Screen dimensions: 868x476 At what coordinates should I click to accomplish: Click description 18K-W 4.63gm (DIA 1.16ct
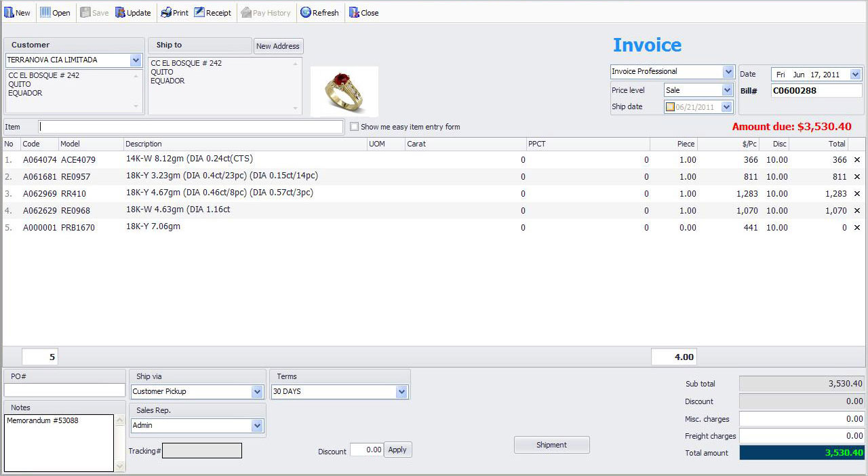tap(178, 210)
